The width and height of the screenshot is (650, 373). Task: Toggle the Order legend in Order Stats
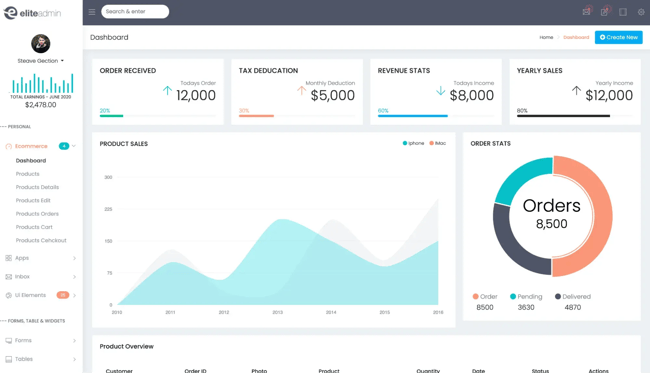click(485, 296)
